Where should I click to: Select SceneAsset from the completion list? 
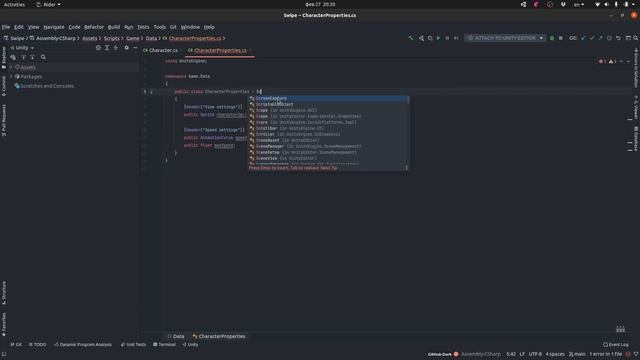pos(329,140)
